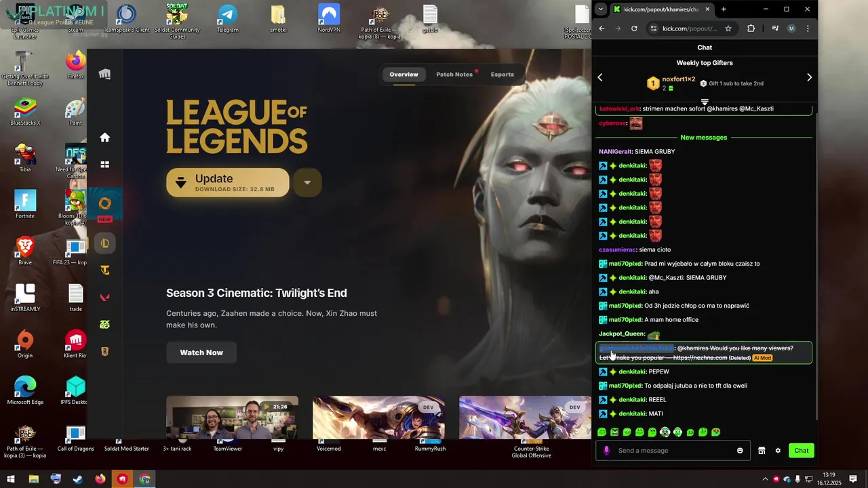
Task: Select the Valorant sidebar icon
Action: click(104, 297)
